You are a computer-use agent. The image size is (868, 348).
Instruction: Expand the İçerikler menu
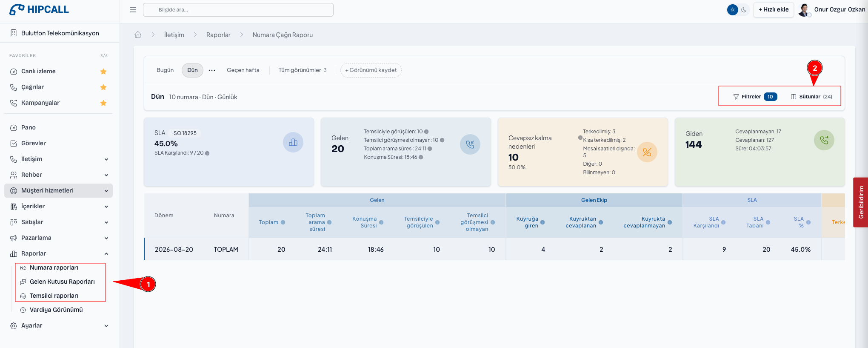[x=59, y=206]
